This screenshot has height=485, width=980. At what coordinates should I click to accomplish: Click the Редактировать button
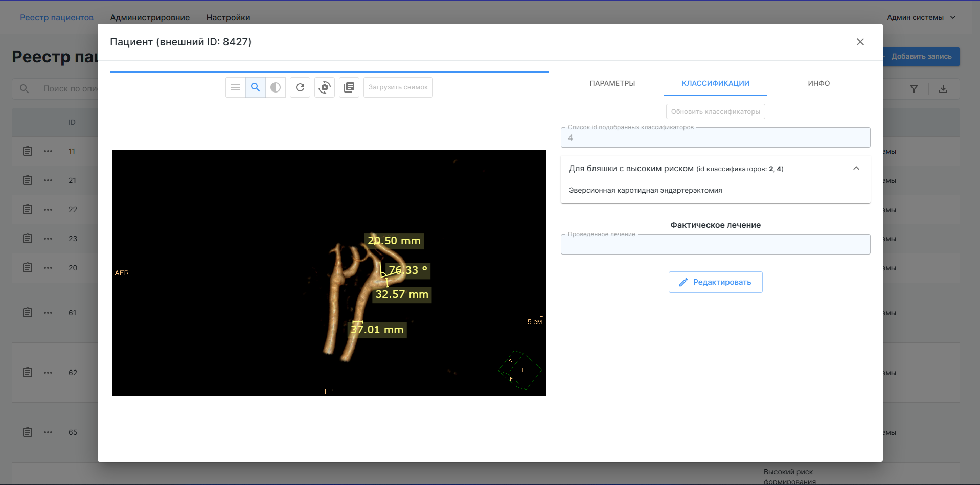pyautogui.click(x=715, y=282)
